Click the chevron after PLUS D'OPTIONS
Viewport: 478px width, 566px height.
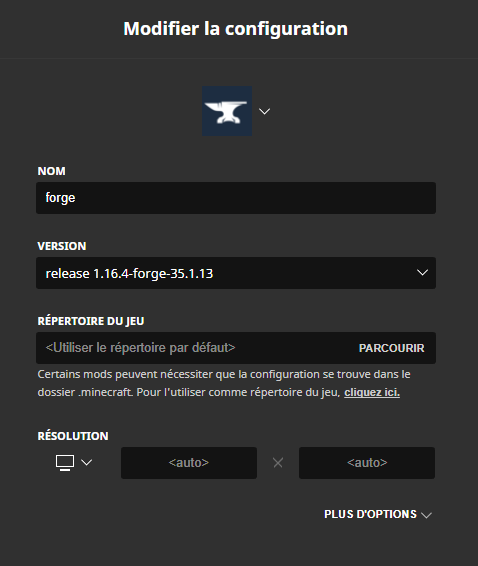(426, 515)
